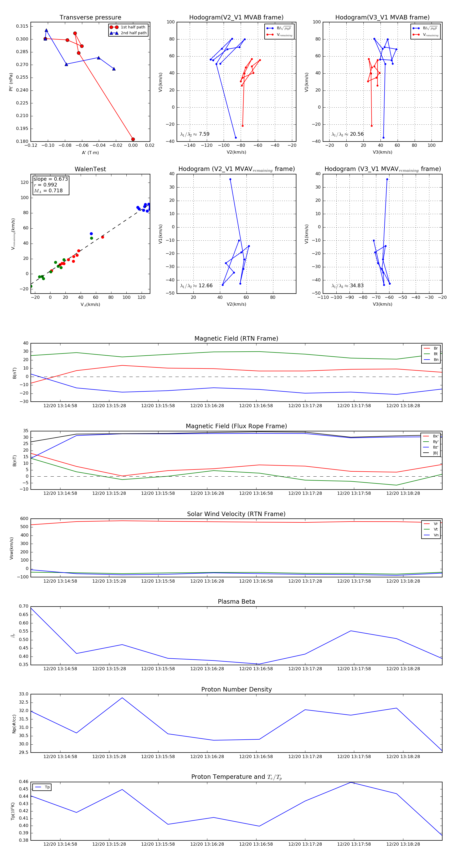This screenshot has width=473, height=868.
Task: Click the eigenvalue ratio text "12.66"
Action: 206,286
